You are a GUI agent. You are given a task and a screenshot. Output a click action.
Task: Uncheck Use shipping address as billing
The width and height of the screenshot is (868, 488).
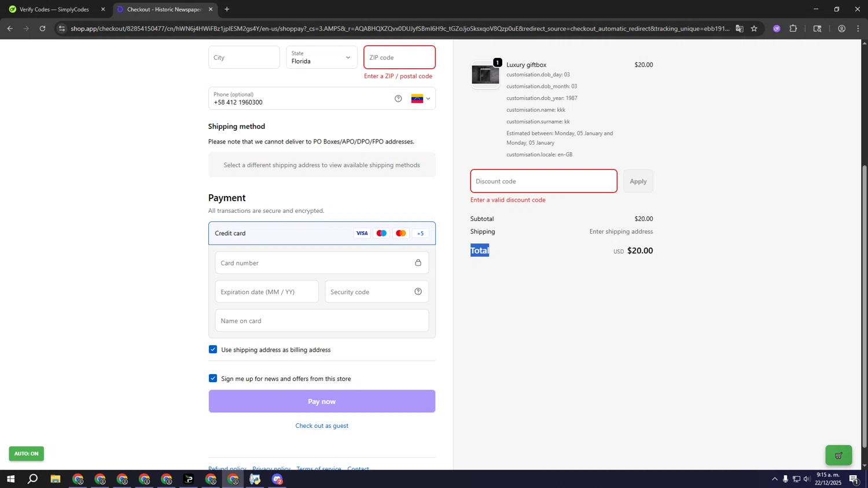(x=213, y=349)
